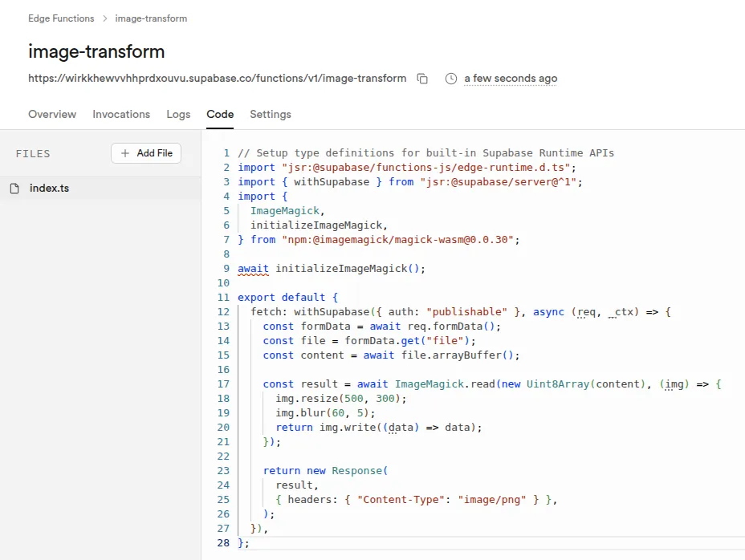Click the "image/png" string on line 25
Image resolution: width=745 pixels, height=560 pixels.
(492, 500)
